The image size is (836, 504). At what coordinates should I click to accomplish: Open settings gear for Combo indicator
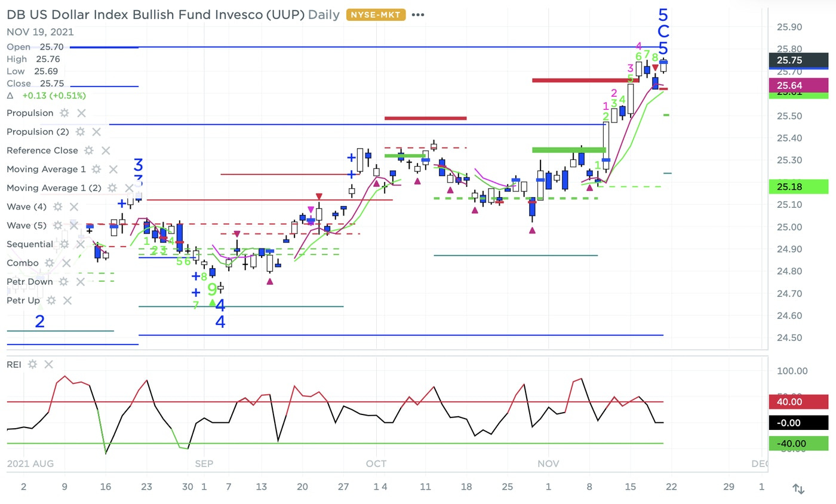[50, 263]
